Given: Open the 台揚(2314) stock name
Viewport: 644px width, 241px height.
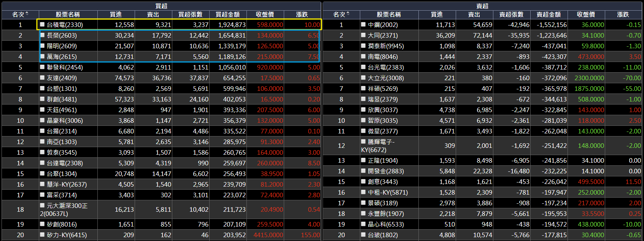Looking at the screenshot, I should pyautogui.click(x=62, y=131).
